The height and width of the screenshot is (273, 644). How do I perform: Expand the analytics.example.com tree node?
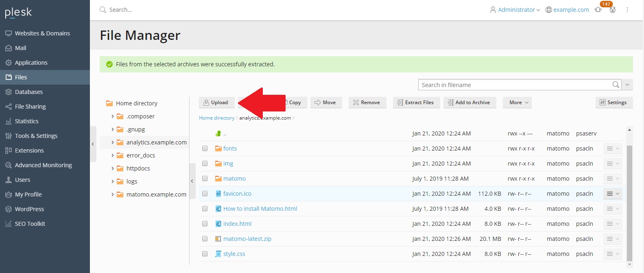pyautogui.click(x=113, y=142)
